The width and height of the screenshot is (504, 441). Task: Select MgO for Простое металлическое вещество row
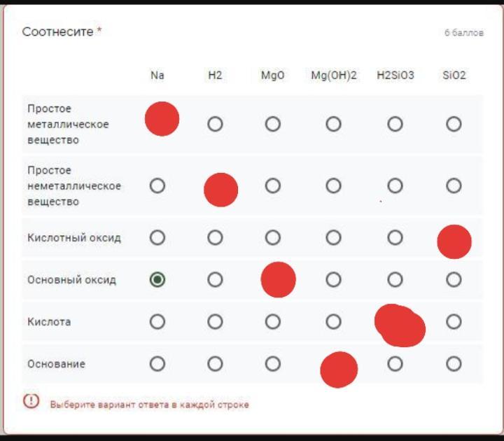click(273, 124)
